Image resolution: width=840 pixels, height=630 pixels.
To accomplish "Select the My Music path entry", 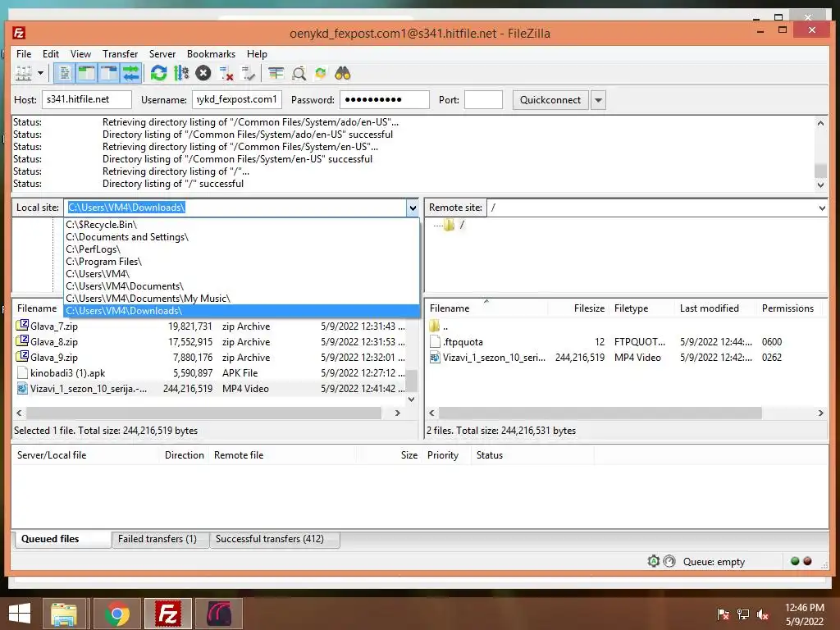I will pyautogui.click(x=241, y=299).
